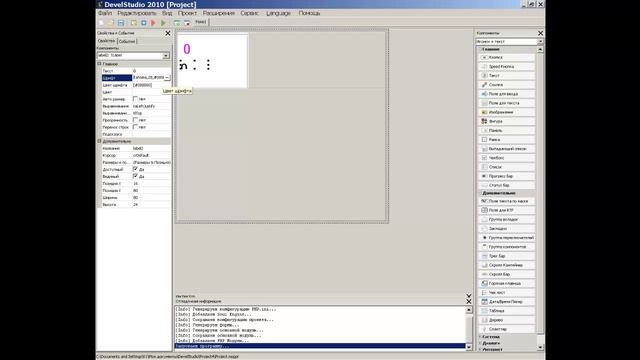Select the Ссылка link component
Screen dimensions: 640x360
507,85
